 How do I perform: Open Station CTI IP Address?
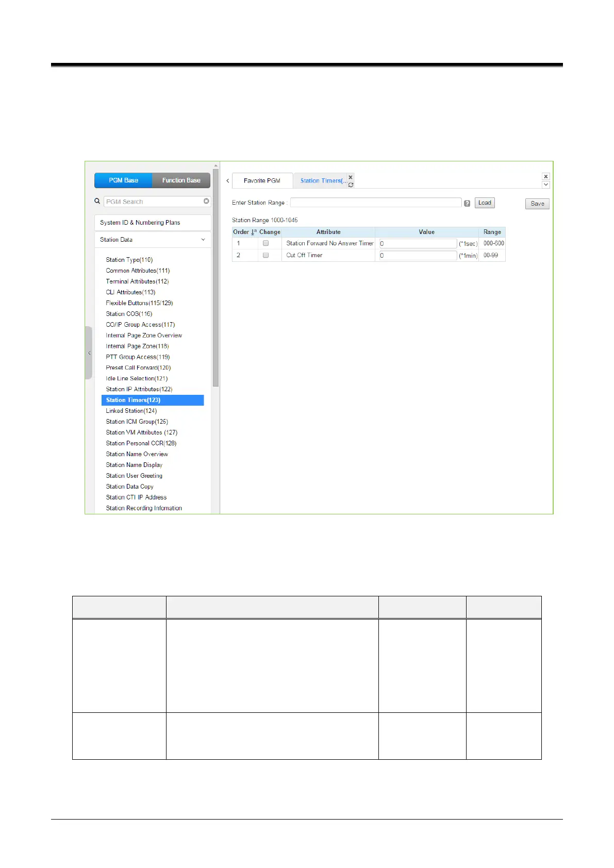tap(136, 498)
